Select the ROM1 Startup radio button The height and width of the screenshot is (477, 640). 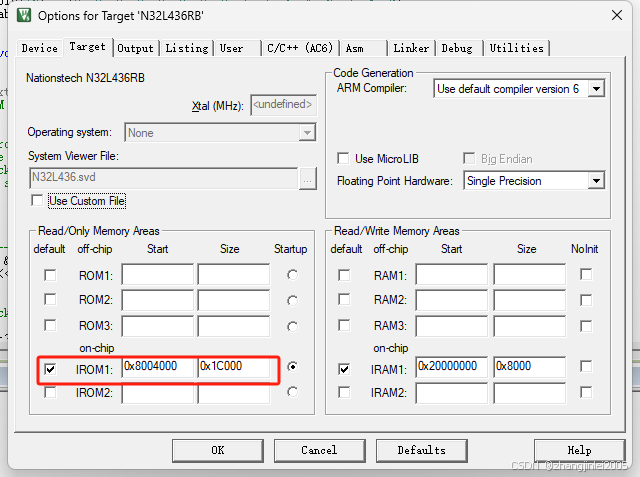[x=292, y=275]
